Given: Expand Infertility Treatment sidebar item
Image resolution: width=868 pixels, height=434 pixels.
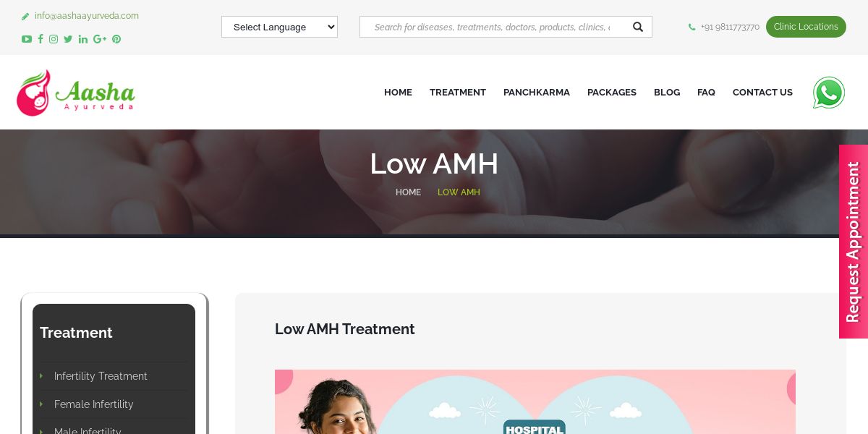Looking at the screenshot, I should click(x=101, y=376).
